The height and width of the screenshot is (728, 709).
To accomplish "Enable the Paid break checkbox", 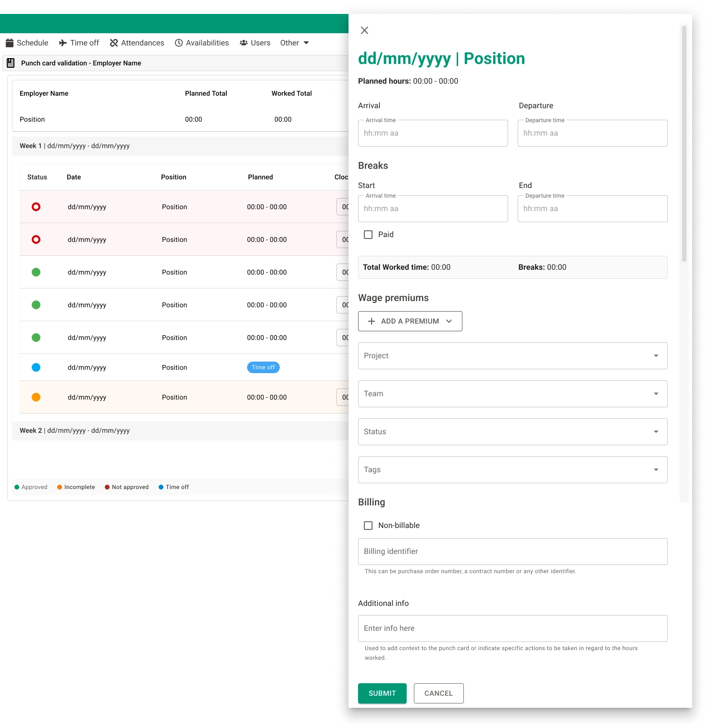I will pos(368,235).
